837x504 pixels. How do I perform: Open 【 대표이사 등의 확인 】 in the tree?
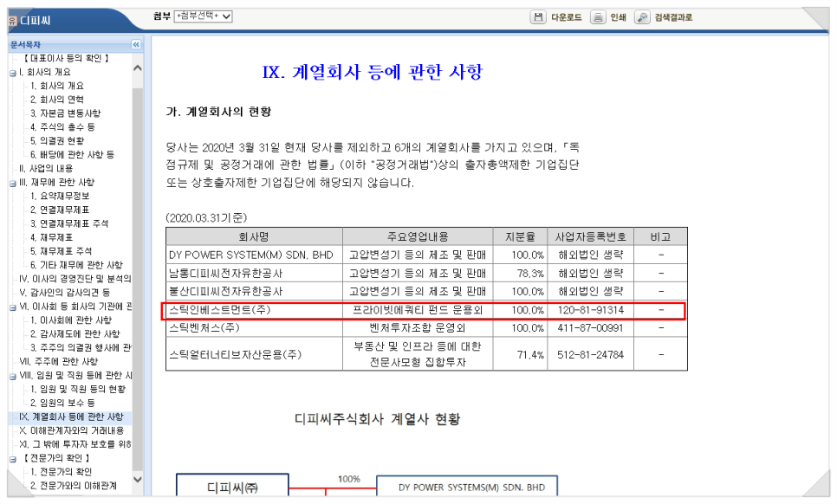(x=67, y=58)
